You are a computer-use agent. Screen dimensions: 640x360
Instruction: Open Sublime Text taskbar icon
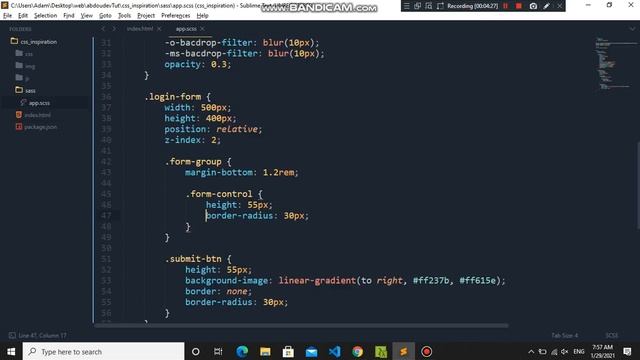(x=404, y=351)
